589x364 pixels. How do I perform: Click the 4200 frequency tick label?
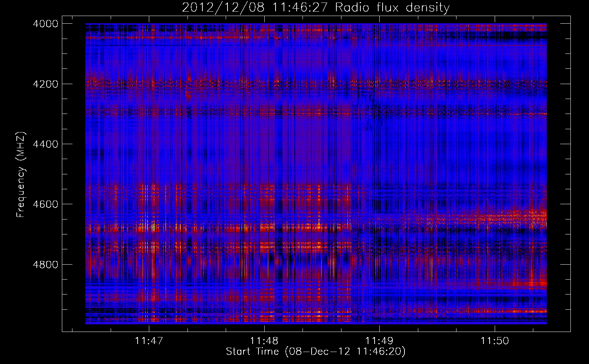(46, 84)
